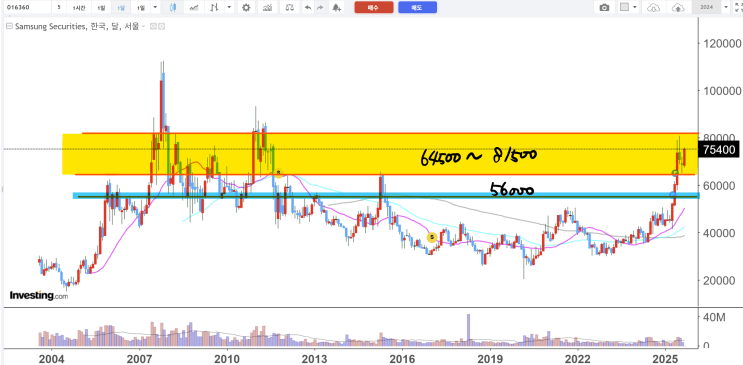Redo the chart action
Viewport: 743px width, 365px height.
(x=320, y=8)
